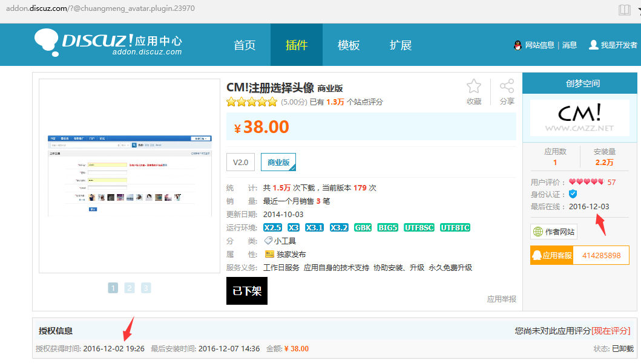The height and width of the screenshot is (364, 641).
Task: Click the 分享 share icon
Action: (507, 86)
